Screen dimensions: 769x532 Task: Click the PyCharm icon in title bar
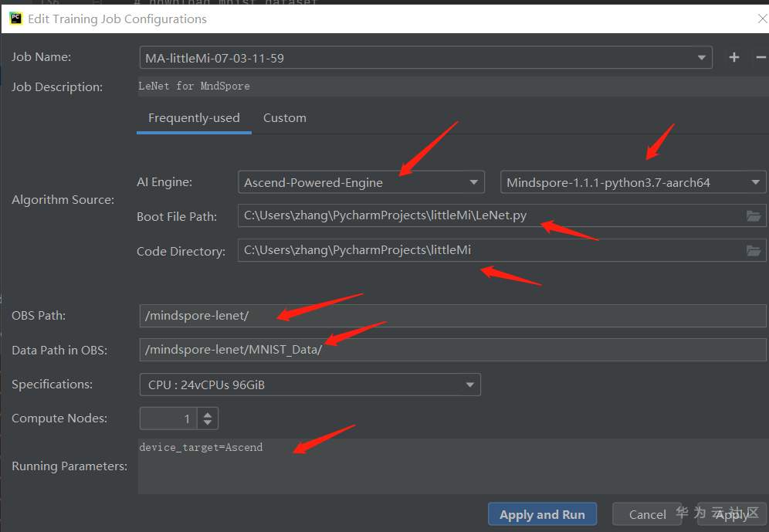pos(15,19)
